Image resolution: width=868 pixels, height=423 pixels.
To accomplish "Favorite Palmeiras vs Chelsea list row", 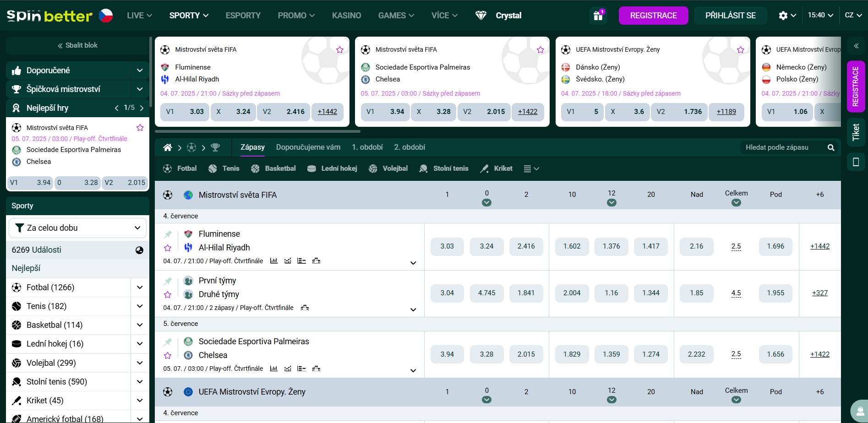I will (x=168, y=355).
